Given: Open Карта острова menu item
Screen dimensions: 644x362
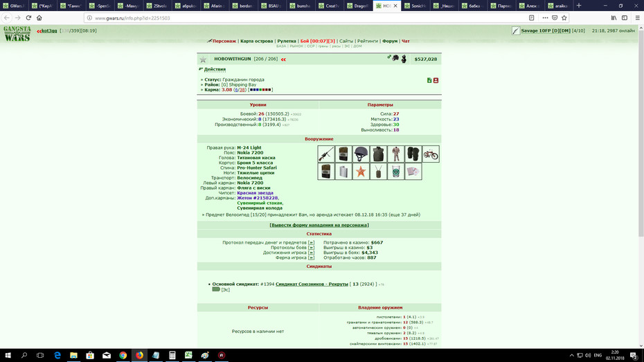Looking at the screenshot, I should 257,41.
